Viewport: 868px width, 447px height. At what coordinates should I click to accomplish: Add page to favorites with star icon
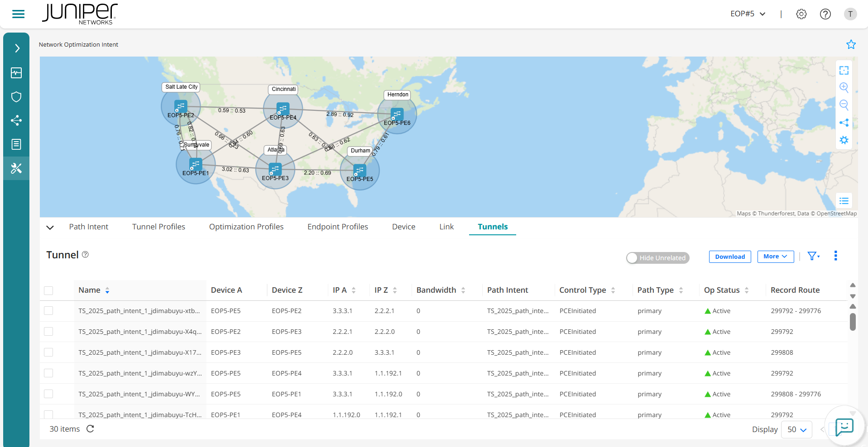pos(851,44)
